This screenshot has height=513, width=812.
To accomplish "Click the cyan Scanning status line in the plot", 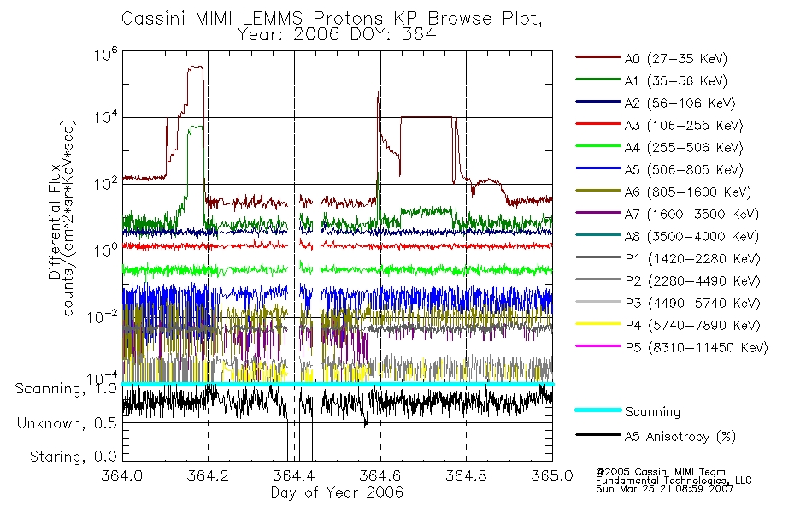I will tap(338, 384).
